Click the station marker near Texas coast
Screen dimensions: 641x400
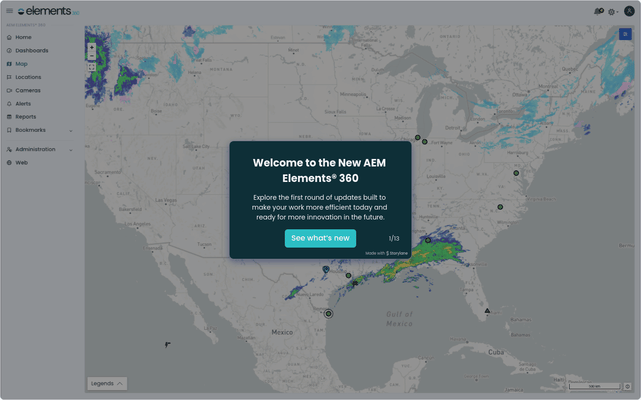pos(328,313)
